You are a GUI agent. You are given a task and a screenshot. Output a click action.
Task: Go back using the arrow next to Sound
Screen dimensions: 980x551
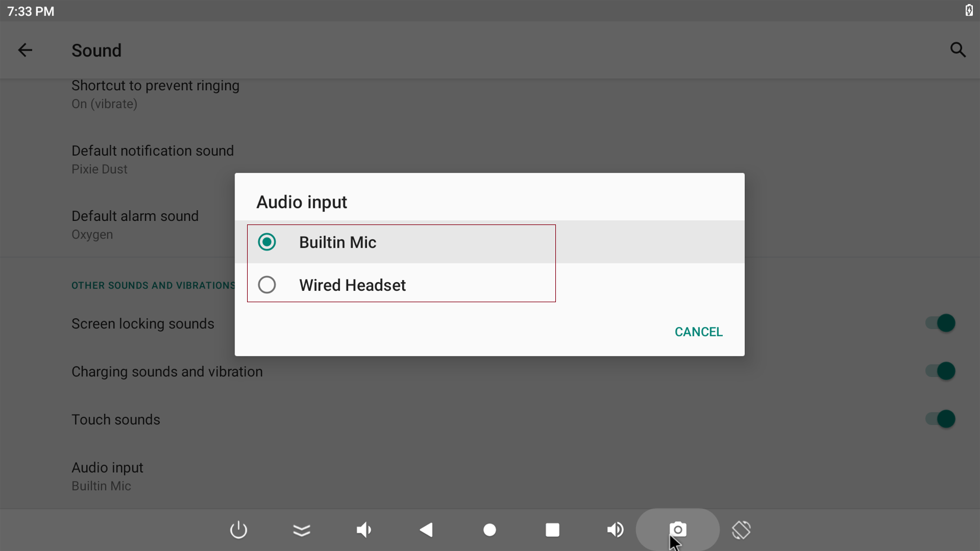click(x=26, y=50)
